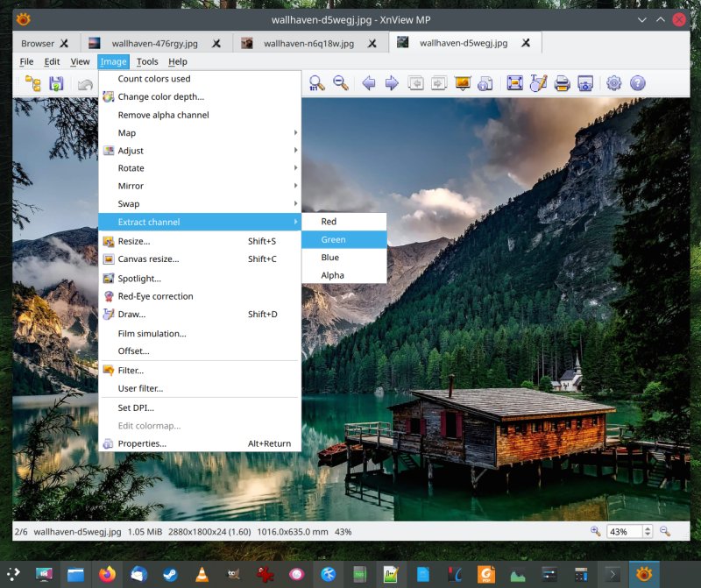Image resolution: width=701 pixels, height=588 pixels.
Task: Click the 43% zoom percentage field
Action: click(622, 532)
